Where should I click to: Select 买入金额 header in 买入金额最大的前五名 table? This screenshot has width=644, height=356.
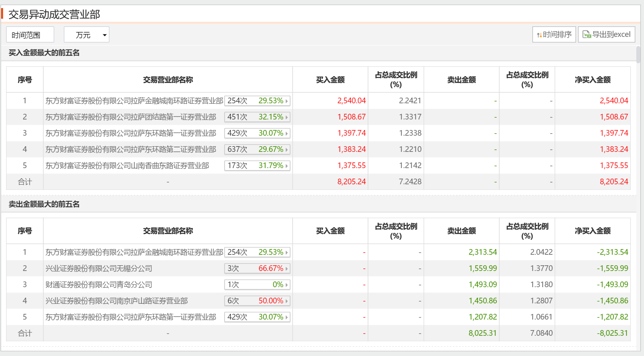click(x=330, y=80)
